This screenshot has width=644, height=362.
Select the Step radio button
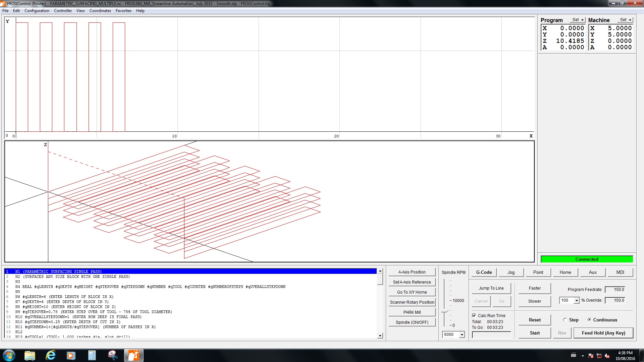tap(565, 320)
